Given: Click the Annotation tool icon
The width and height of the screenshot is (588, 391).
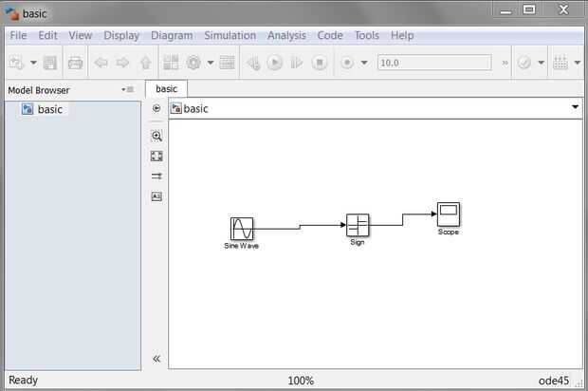Looking at the screenshot, I should (x=156, y=196).
